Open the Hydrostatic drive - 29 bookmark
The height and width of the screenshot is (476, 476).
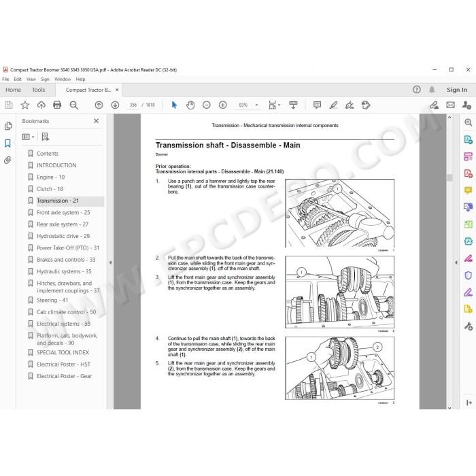pos(63,236)
